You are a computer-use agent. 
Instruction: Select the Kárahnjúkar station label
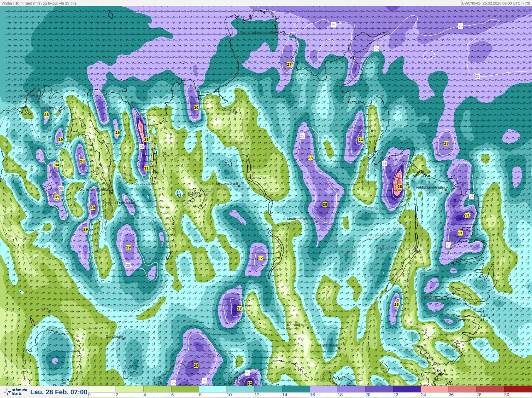click(297, 325)
